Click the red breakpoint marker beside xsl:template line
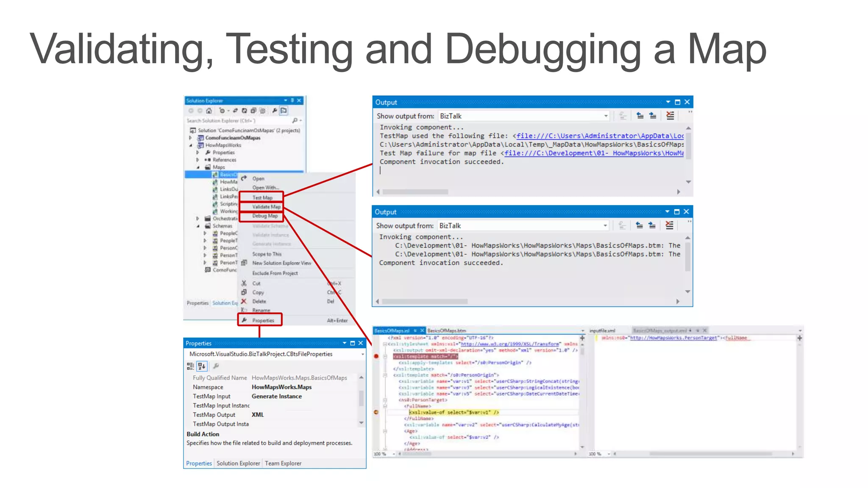Image resolution: width=868 pixels, height=488 pixels. 376,356
